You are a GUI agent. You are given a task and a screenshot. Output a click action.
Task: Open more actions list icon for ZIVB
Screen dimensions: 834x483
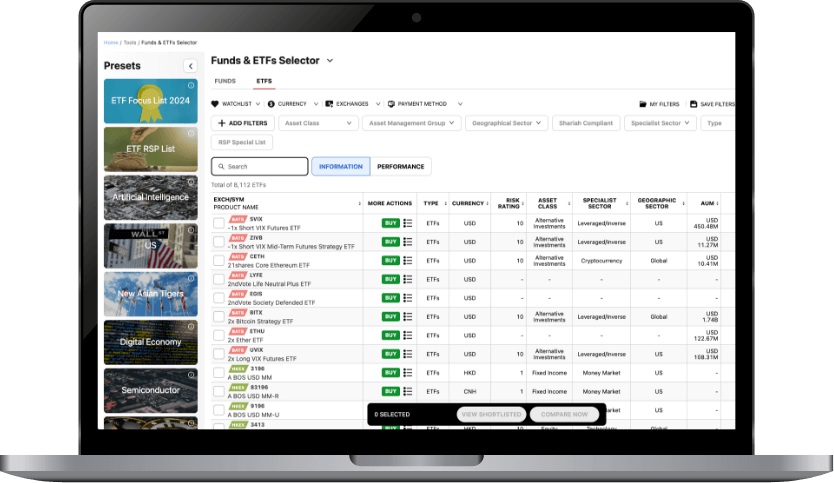tap(408, 242)
